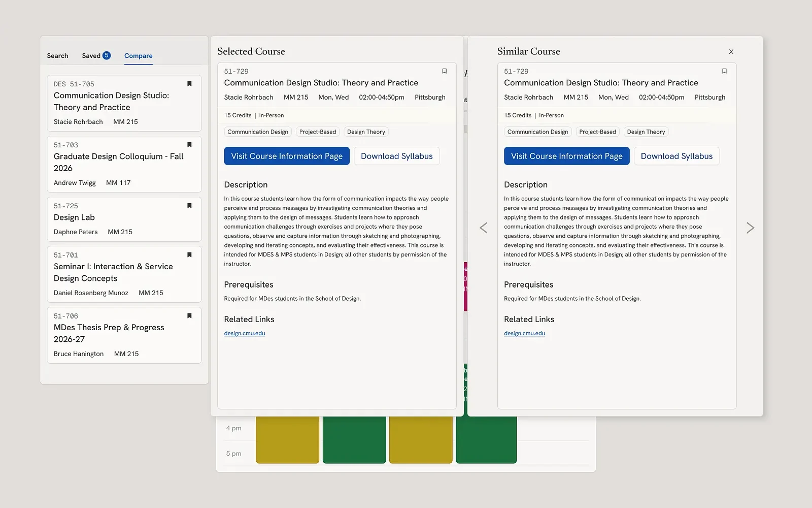The width and height of the screenshot is (812, 508).
Task: Select first yellow block in the schedule calendar
Action: click(287, 439)
